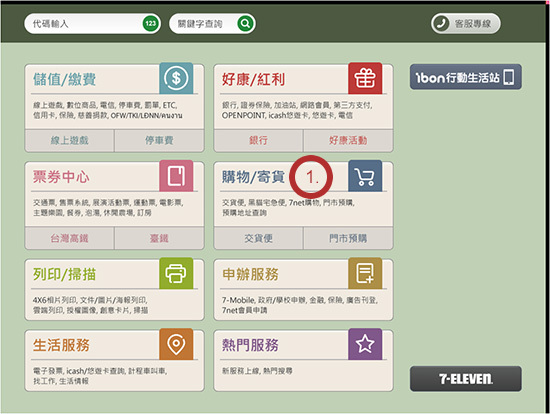Tap the pink ticket center icon
This screenshot has width=550, height=414.
pyautogui.click(x=176, y=176)
